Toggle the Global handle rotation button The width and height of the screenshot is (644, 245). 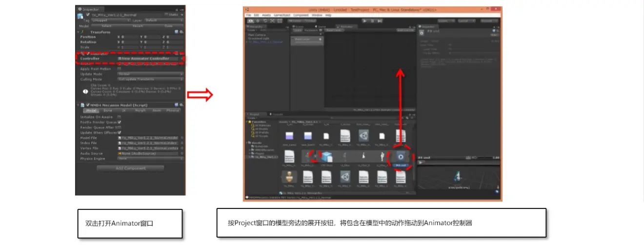(x=309, y=21)
